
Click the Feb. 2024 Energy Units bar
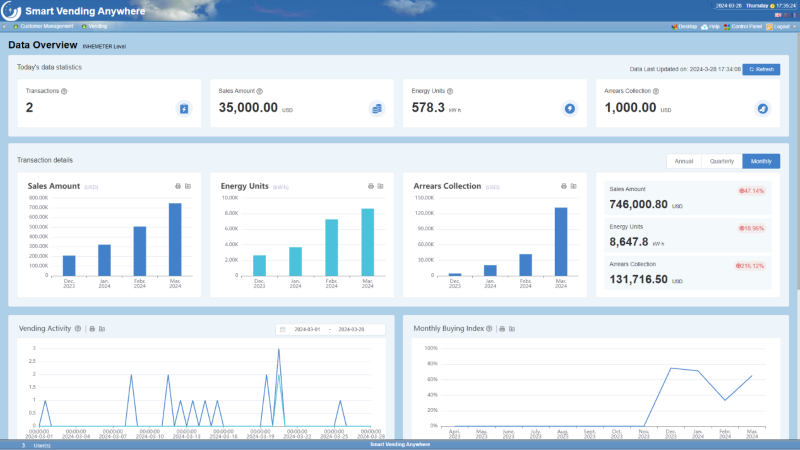332,248
